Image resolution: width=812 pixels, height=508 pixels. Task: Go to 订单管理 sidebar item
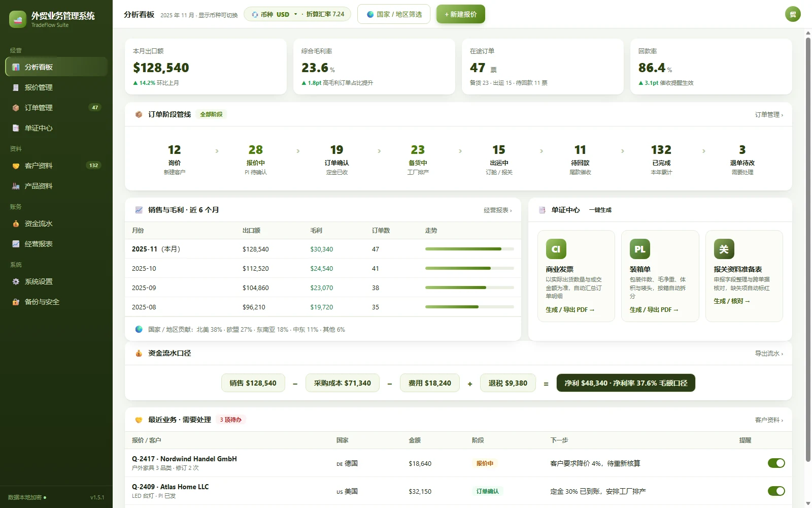(x=56, y=108)
